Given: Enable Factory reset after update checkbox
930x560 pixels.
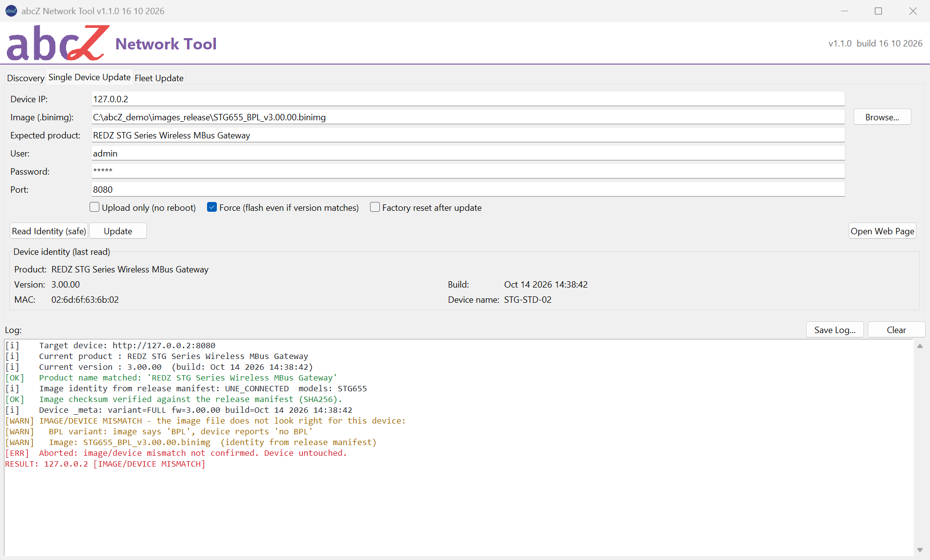Looking at the screenshot, I should [x=375, y=207].
